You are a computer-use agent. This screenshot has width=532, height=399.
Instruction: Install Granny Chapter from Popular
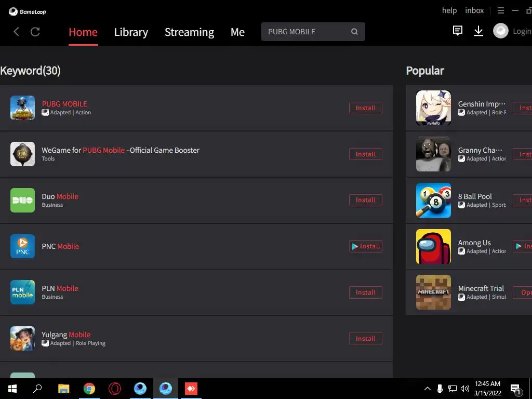click(523, 154)
